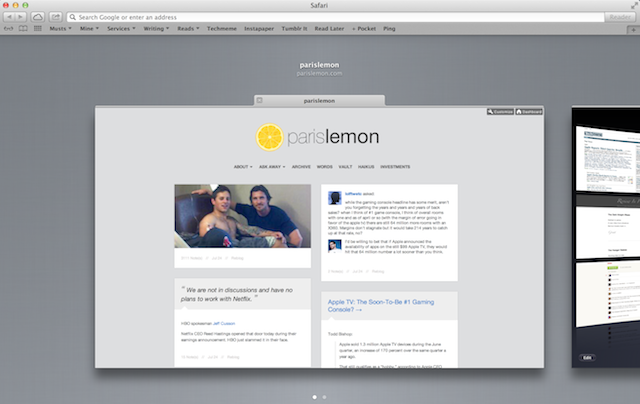Open Reading List glasses icon
The height and width of the screenshot is (404, 640).
(x=9, y=29)
